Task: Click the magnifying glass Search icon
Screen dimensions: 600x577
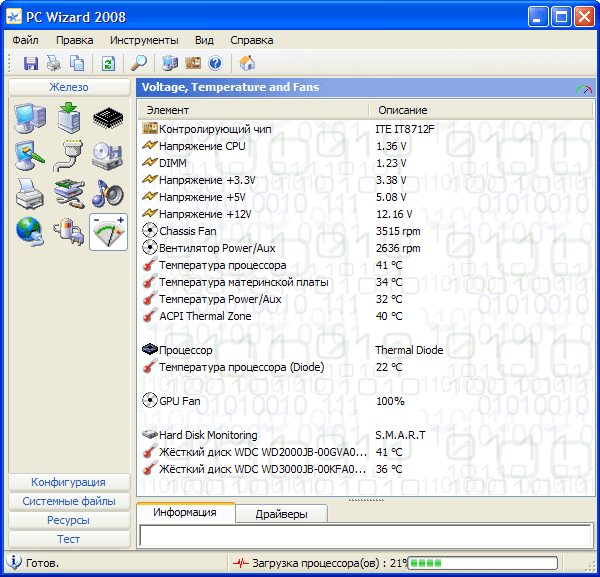Action: (x=139, y=63)
